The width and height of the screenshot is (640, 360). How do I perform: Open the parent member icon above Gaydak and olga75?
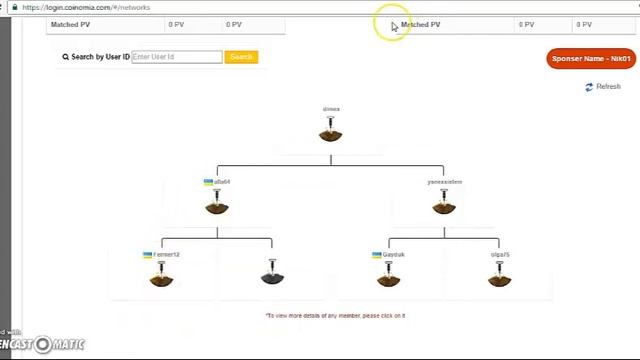coord(444,202)
